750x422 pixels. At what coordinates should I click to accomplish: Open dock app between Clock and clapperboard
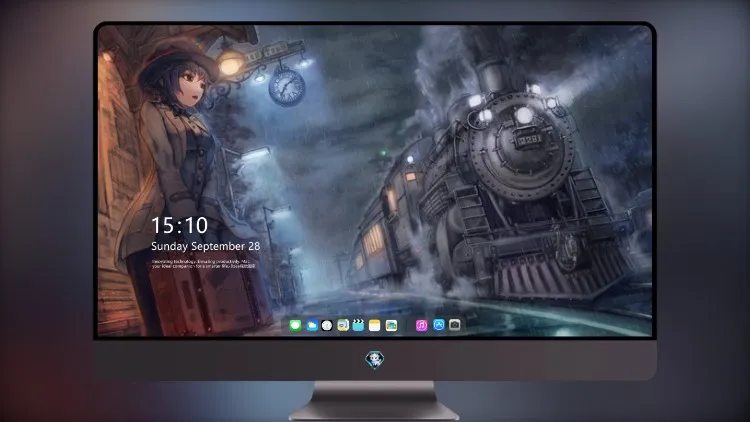click(343, 326)
